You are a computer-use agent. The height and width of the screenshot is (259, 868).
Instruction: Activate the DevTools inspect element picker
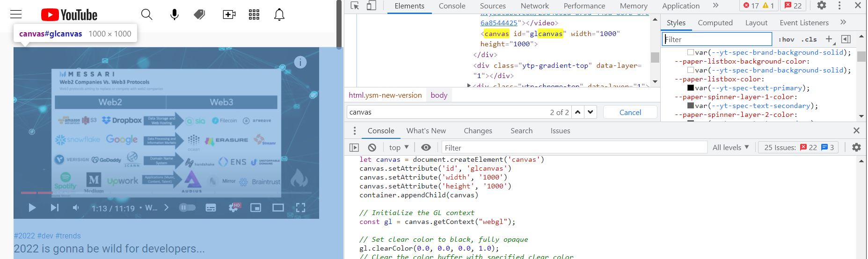click(x=355, y=6)
